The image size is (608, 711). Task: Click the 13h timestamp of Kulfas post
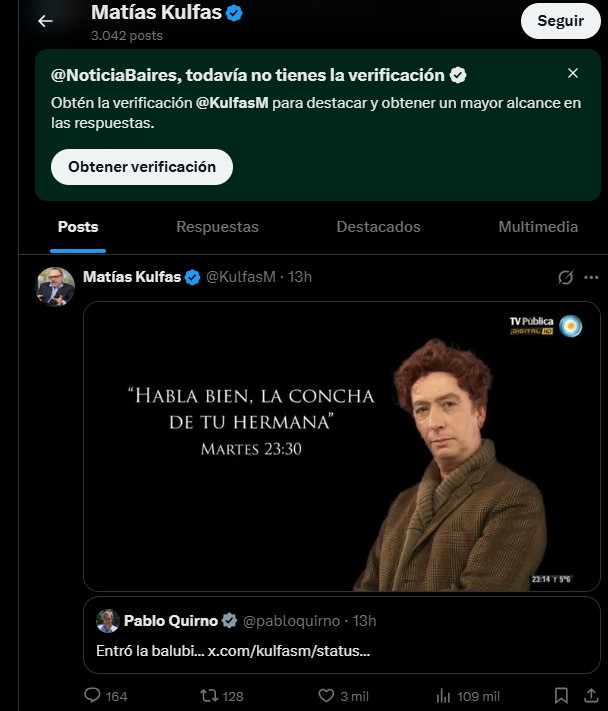(x=300, y=277)
